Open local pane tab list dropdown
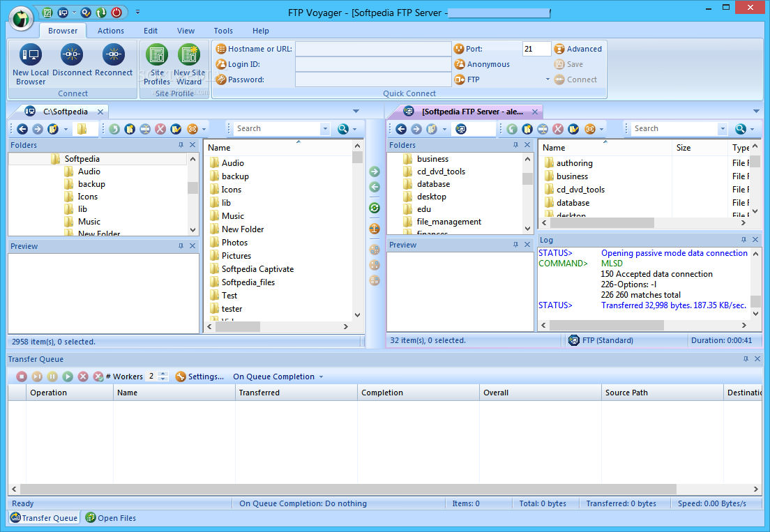 (356, 112)
